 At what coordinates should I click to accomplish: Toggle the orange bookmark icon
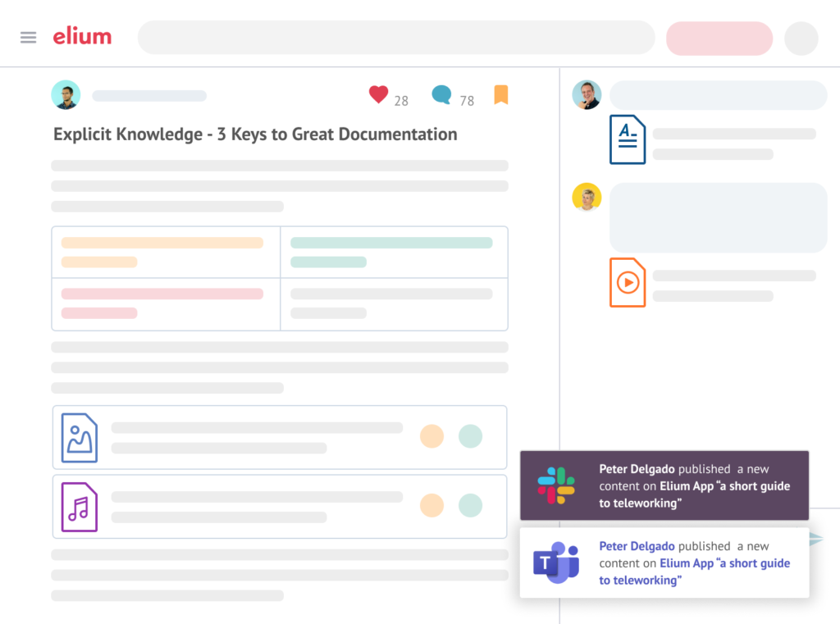click(501, 95)
